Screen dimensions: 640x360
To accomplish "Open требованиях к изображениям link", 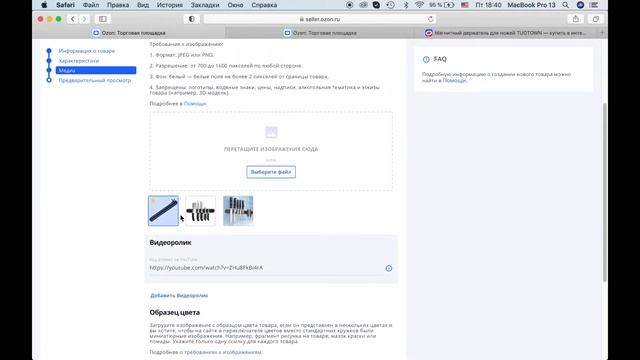I will tap(223, 352).
